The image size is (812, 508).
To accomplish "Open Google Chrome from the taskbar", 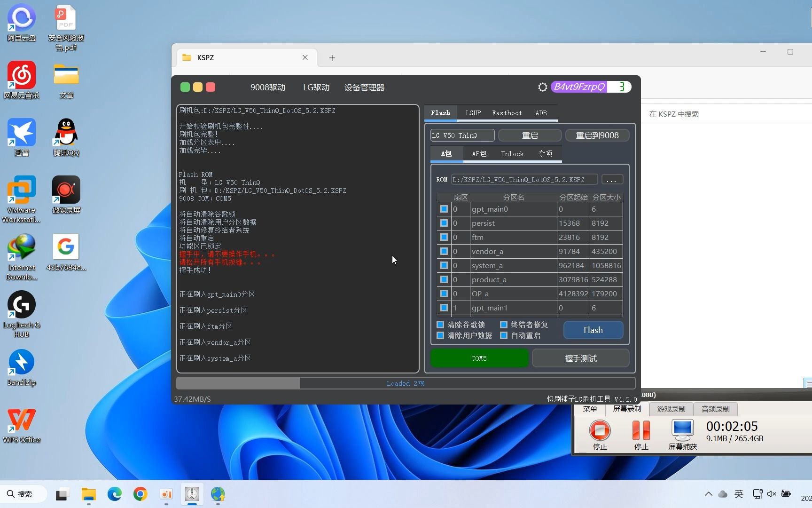I will coord(140,494).
